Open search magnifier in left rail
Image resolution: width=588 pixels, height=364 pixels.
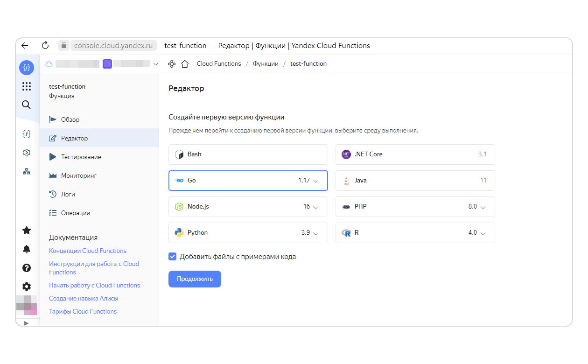[x=27, y=105]
